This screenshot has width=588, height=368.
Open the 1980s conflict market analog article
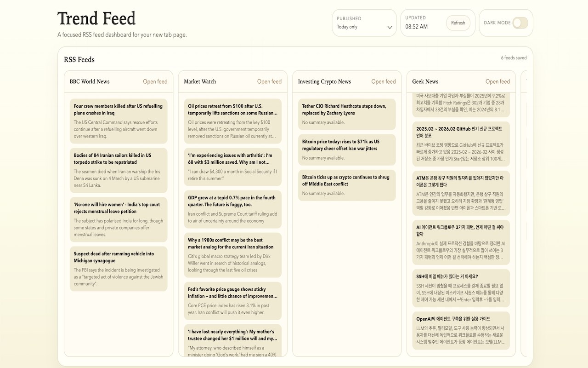[233, 255]
